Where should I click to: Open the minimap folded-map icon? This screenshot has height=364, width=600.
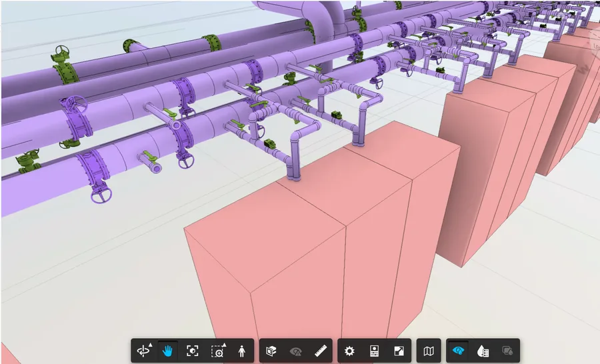[x=429, y=351]
